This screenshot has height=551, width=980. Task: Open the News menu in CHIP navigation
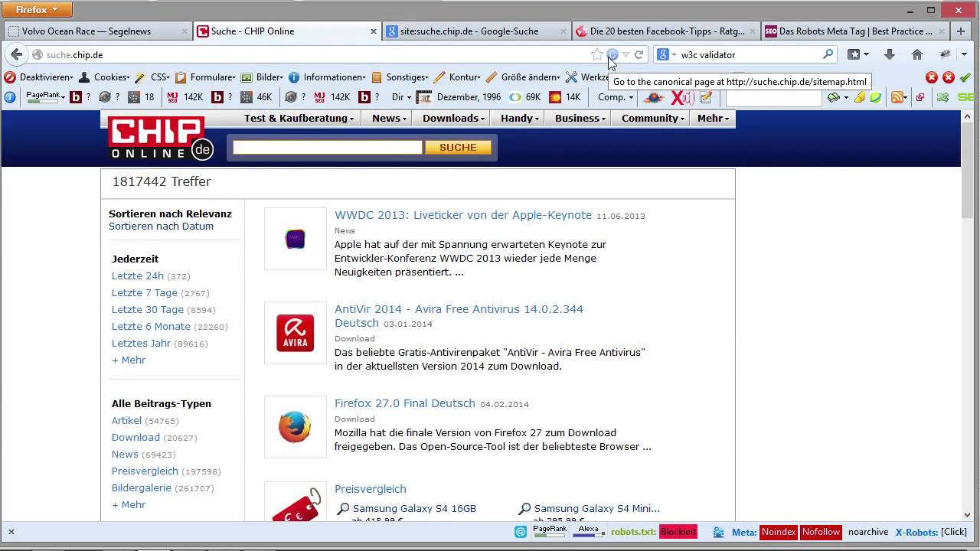pyautogui.click(x=390, y=118)
